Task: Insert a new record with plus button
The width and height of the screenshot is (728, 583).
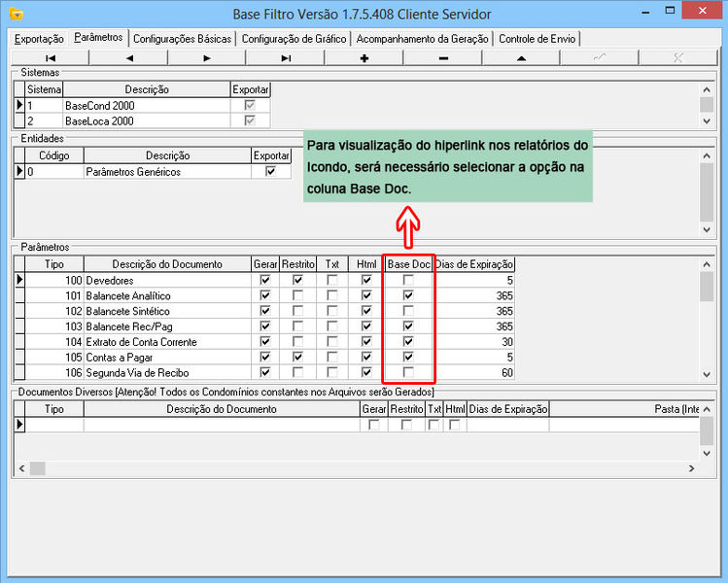Action: pyautogui.click(x=364, y=58)
